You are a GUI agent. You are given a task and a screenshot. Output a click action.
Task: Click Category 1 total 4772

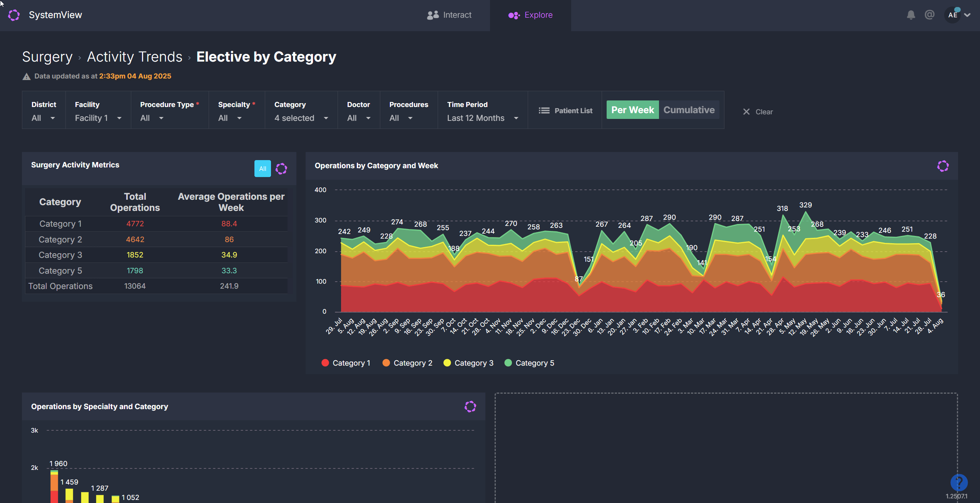(x=135, y=224)
